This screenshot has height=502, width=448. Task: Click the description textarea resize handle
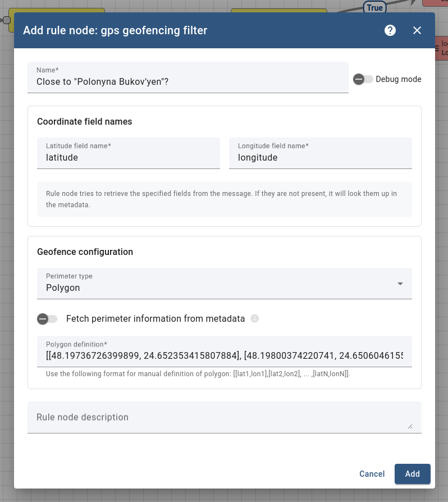coord(410,427)
